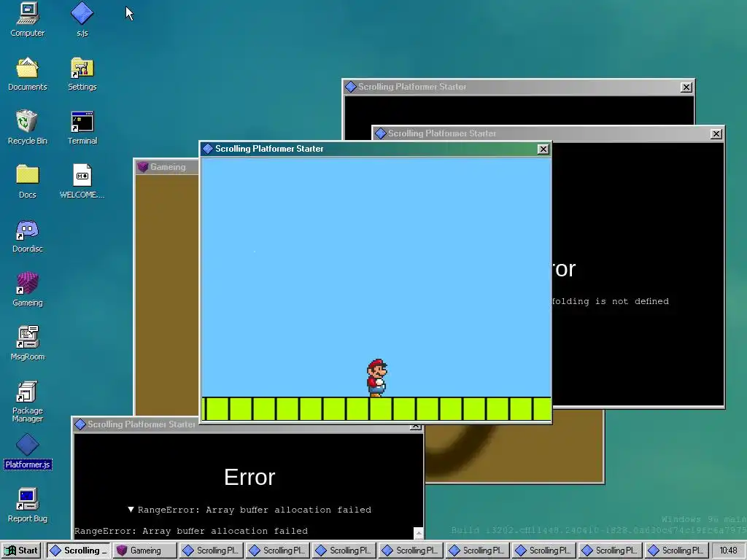Click the purple cube icon in the Gameing window title bar
The image size is (747, 560).
click(142, 167)
